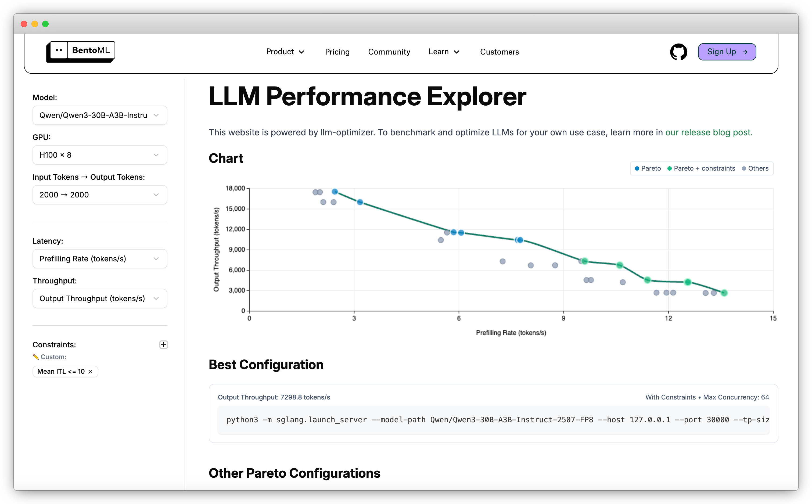Open the "2000 → 2000" tokens dropdown
812x504 pixels.
[x=99, y=195]
